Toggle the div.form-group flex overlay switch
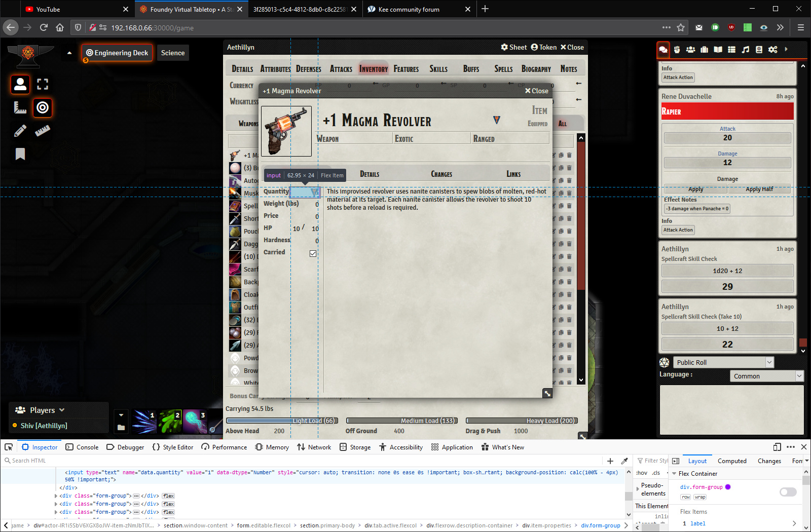This screenshot has height=532, width=811. (788, 492)
